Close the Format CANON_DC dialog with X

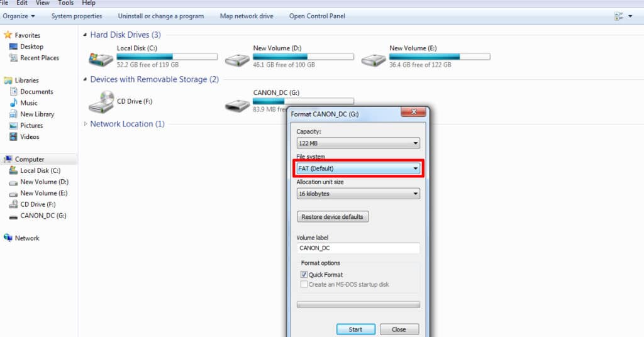pos(413,112)
